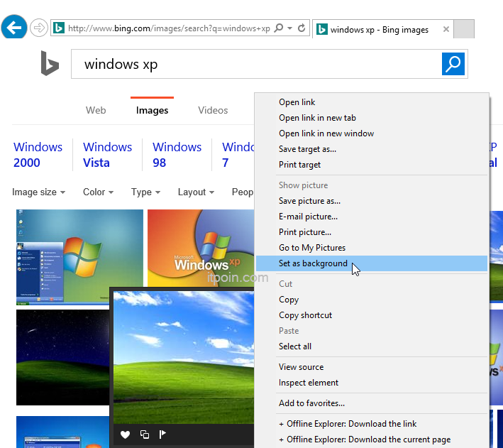
Task: Click the grey Forward arrow button
Action: tap(39, 28)
